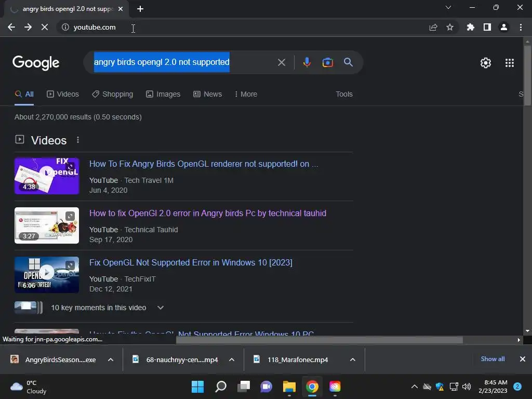Open the 118_Marafonec.mp4 download

292,360
